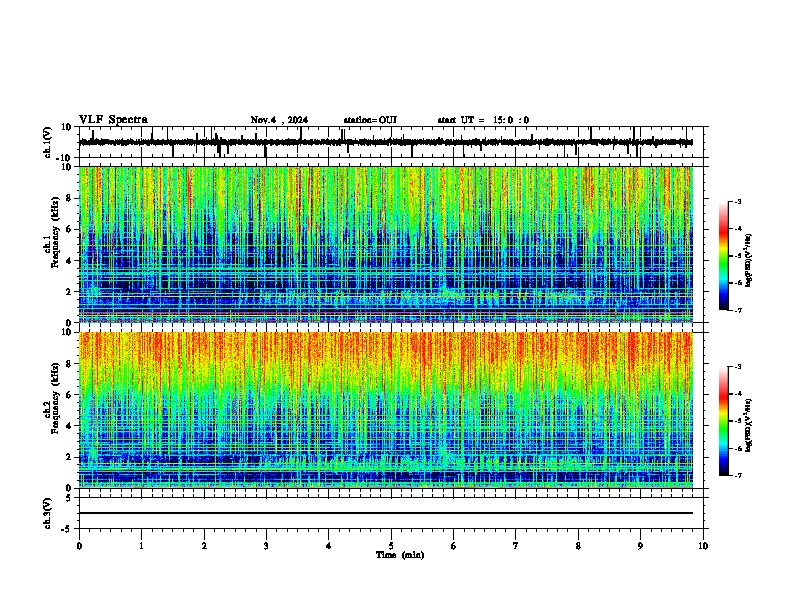Select the date label "Nov.4 , 2024"
The width and height of the screenshot is (792, 612).
click(x=279, y=120)
